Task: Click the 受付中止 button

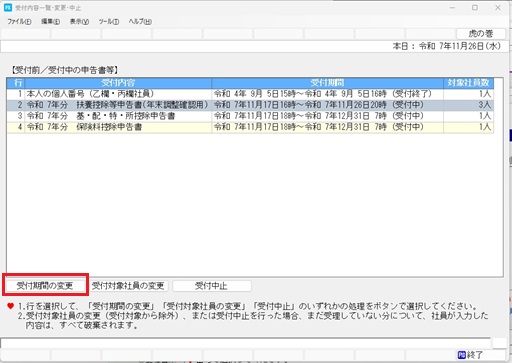Action: point(211,286)
